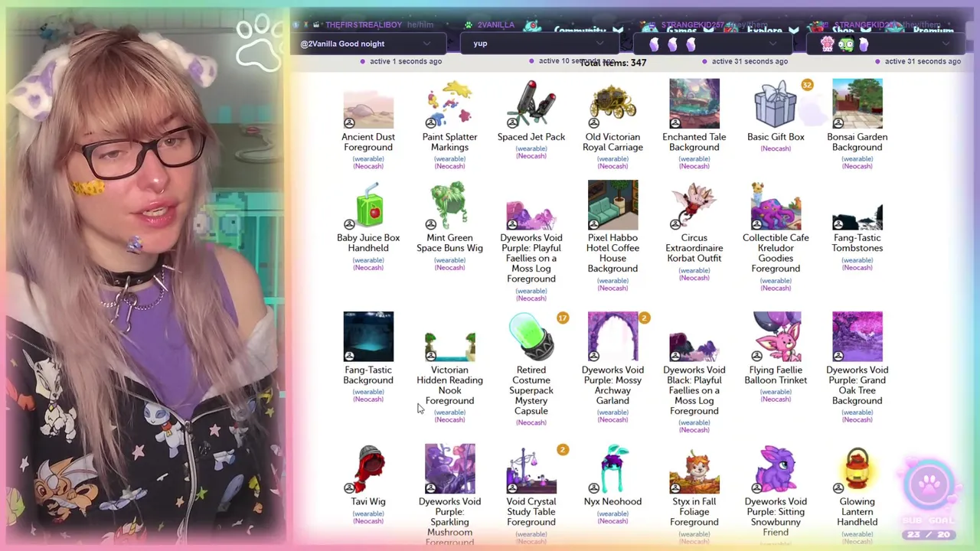Viewport: 980px width, 551px height.
Task: Click the 'Tavi Wig' item name
Action: coord(368,502)
